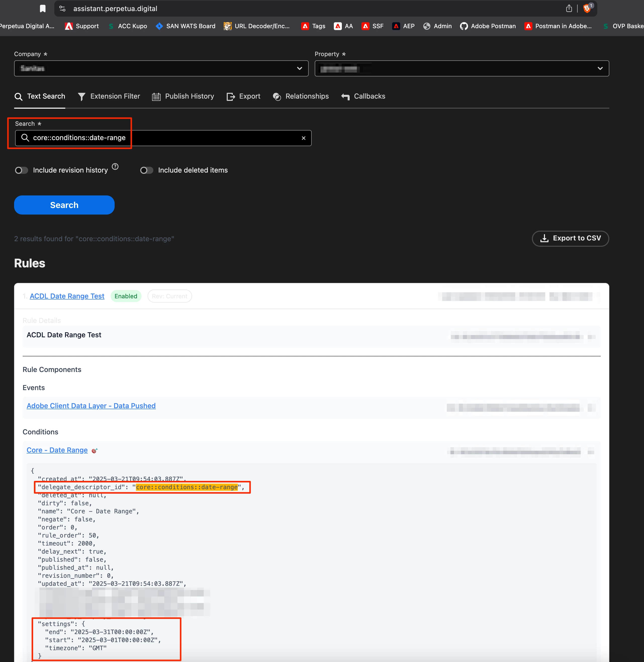Image resolution: width=644 pixels, height=662 pixels.
Task: Open the Publish History tab
Action: click(183, 96)
